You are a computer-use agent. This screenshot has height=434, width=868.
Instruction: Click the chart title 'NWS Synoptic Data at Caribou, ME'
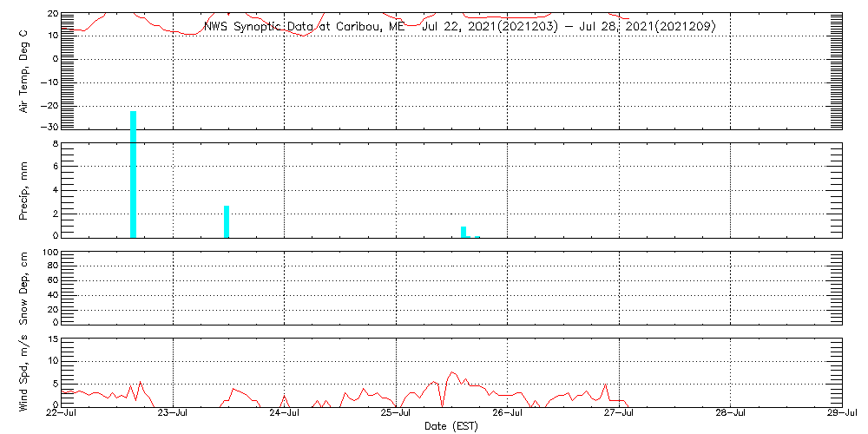(x=303, y=26)
